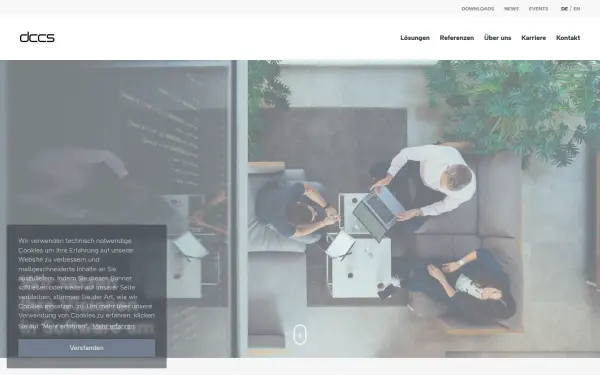Click the Verstanden cookie button
This screenshot has height=375, width=600.
pos(86,348)
